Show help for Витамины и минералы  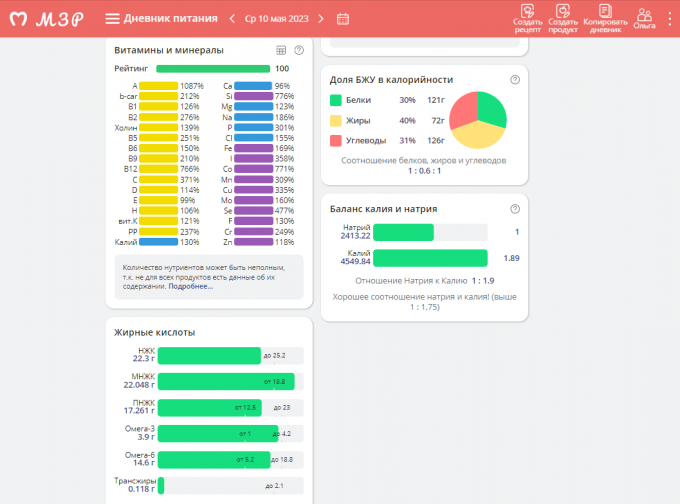[x=299, y=50]
